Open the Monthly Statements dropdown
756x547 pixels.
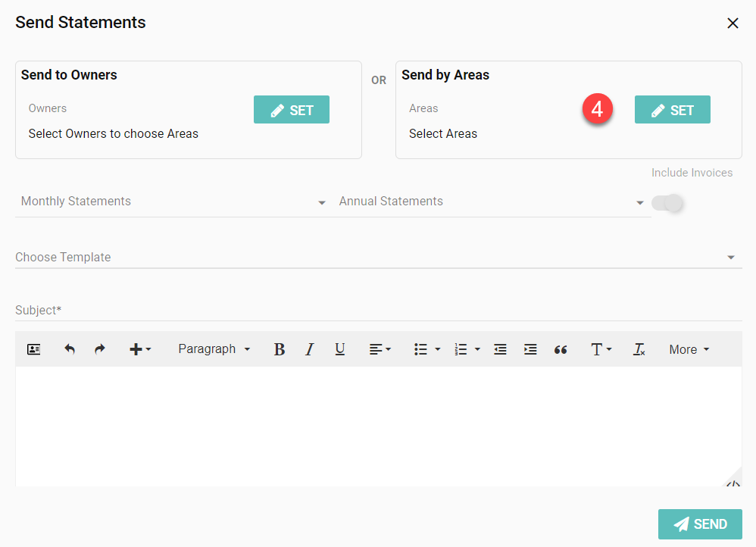(x=173, y=202)
